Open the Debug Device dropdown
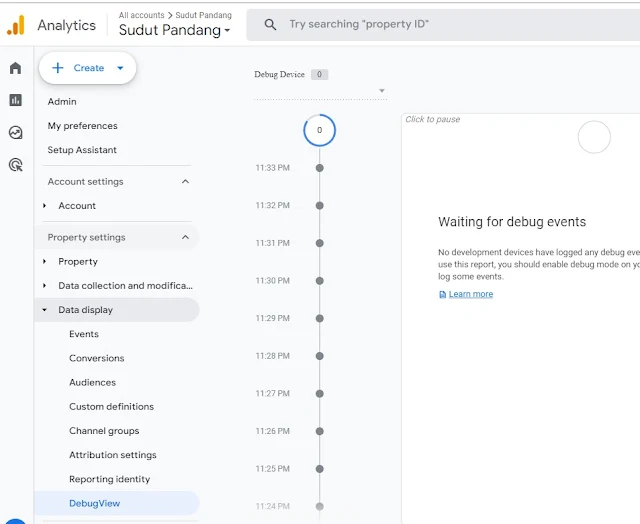 pyautogui.click(x=381, y=92)
